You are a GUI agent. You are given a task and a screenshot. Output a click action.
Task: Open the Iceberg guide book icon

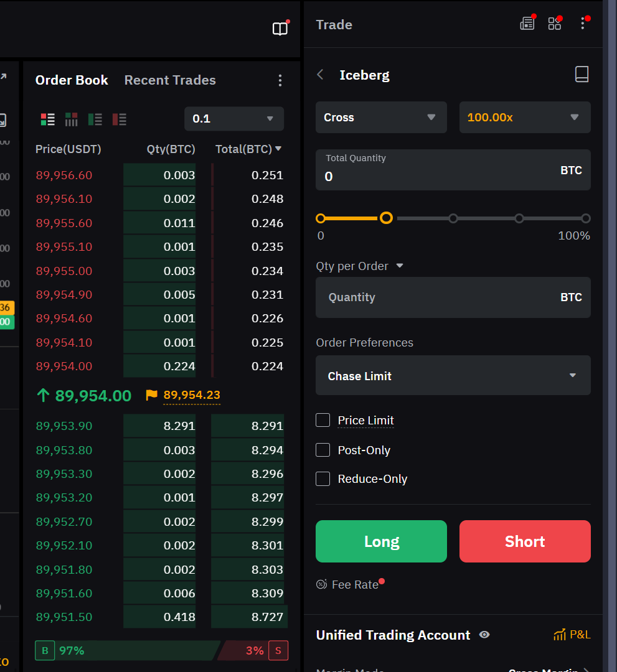[x=582, y=75]
